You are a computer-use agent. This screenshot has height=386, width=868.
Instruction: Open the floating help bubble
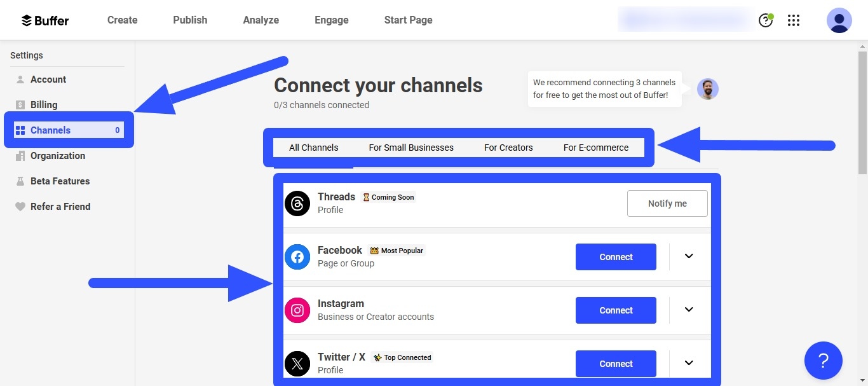click(823, 361)
